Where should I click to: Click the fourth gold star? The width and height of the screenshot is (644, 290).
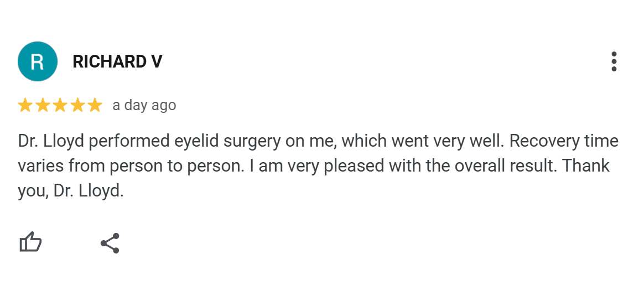(77, 105)
